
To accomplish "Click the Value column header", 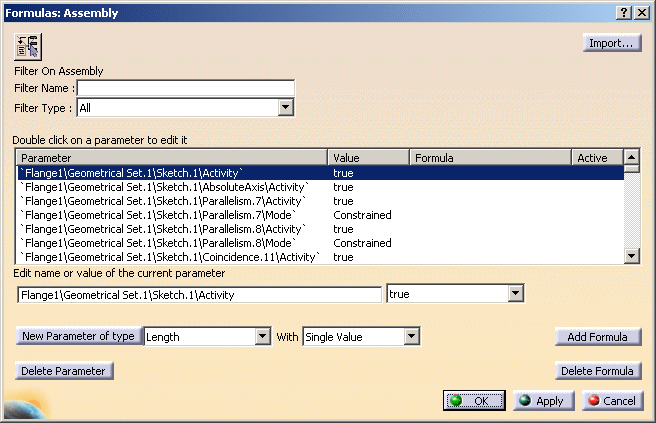I will 369,158.
